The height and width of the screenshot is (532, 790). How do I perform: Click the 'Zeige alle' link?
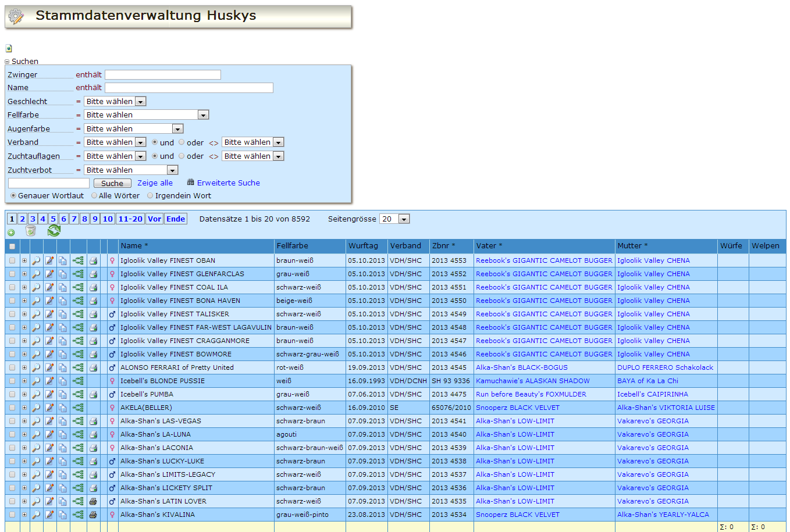(x=155, y=183)
